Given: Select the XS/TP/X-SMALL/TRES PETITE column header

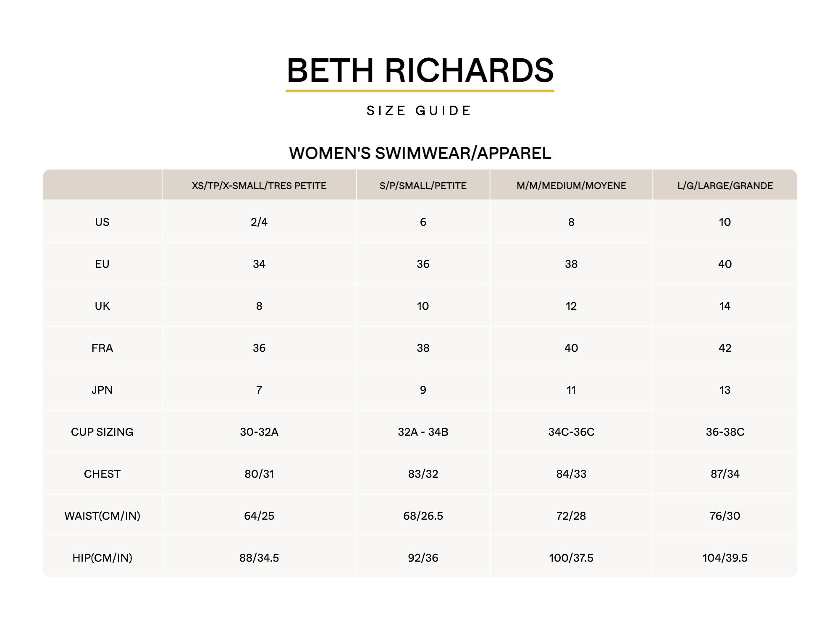Looking at the screenshot, I should click(x=259, y=186).
